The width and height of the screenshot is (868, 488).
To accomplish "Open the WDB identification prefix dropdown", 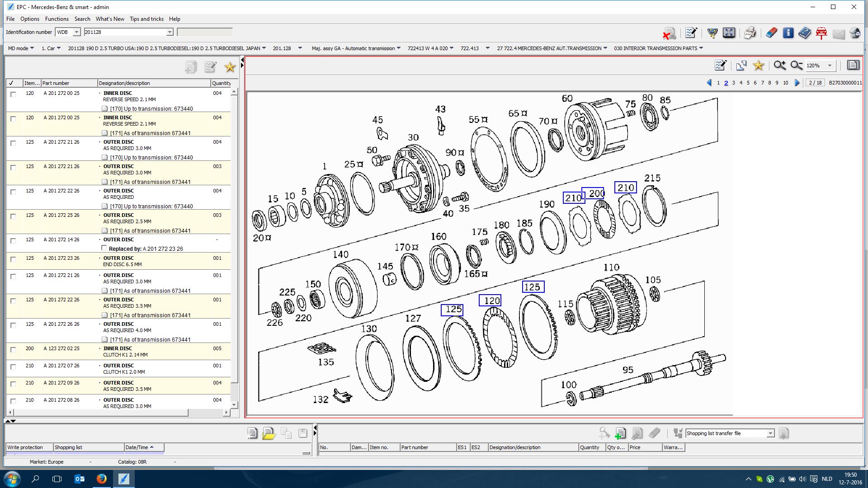I will (x=76, y=32).
